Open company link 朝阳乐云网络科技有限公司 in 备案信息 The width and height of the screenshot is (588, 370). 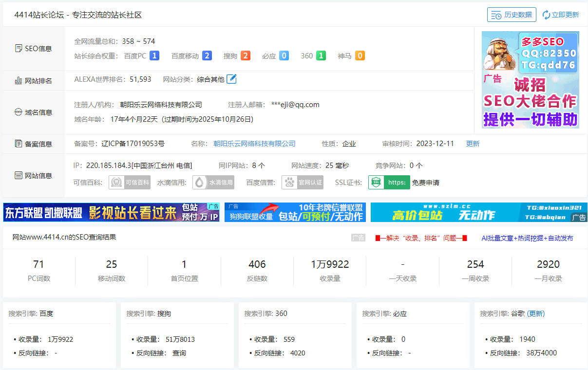tap(254, 144)
